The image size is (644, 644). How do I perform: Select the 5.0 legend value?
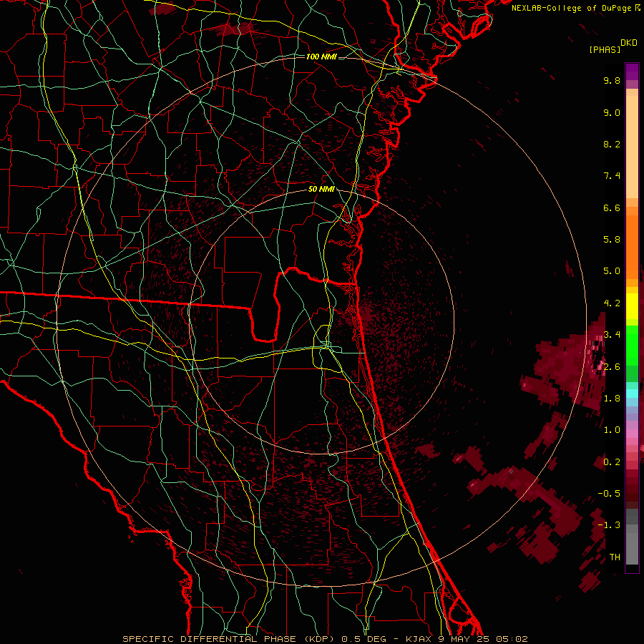612,271
